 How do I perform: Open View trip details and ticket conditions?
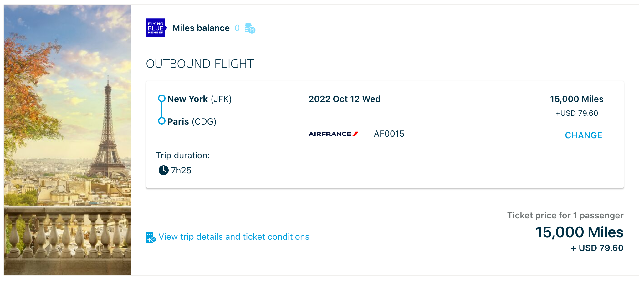234,237
